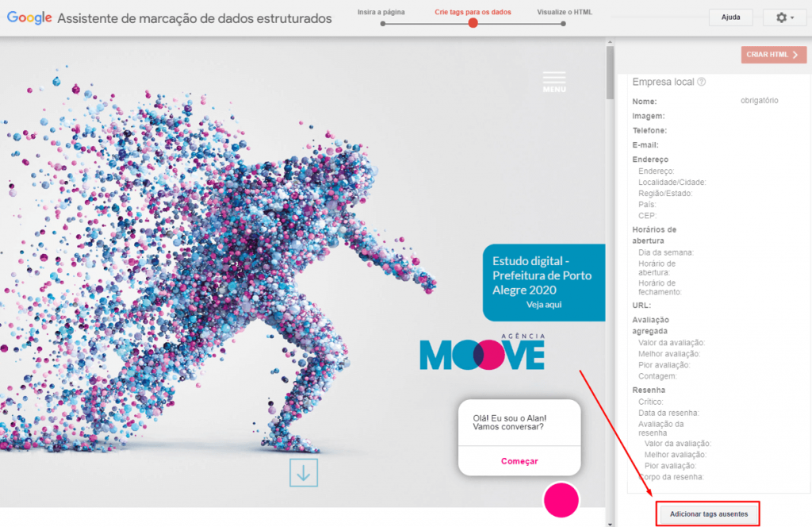The image size is (812, 527).
Task: Click the last progress step dot
Action: pos(564,23)
